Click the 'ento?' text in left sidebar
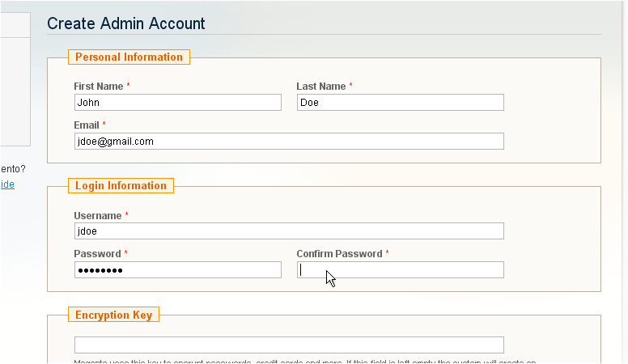Image resolution: width=628 pixels, height=364 pixels. (12, 169)
